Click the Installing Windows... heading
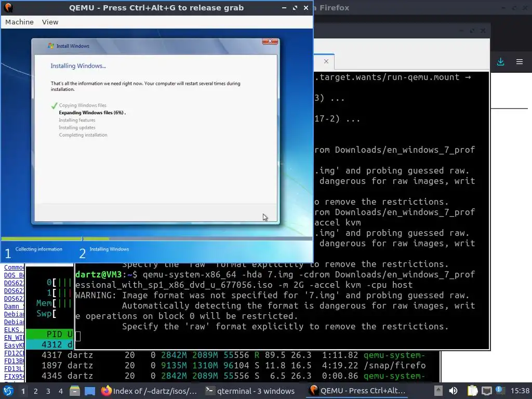This screenshot has height=399, width=532. [78, 66]
